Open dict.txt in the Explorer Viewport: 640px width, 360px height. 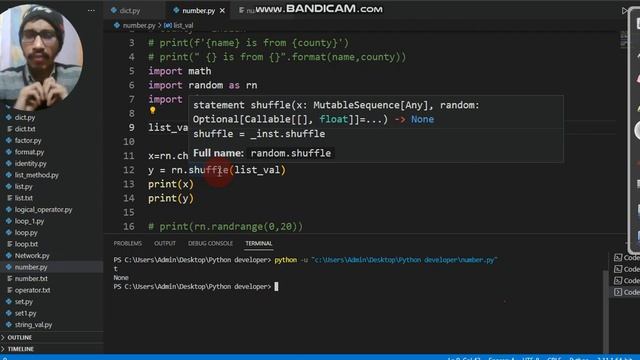coord(25,129)
